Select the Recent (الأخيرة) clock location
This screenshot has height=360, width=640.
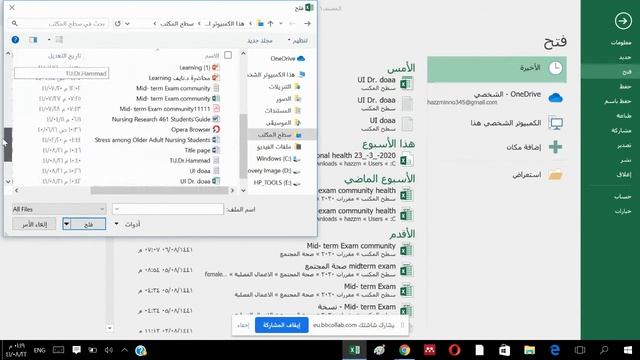497,69
